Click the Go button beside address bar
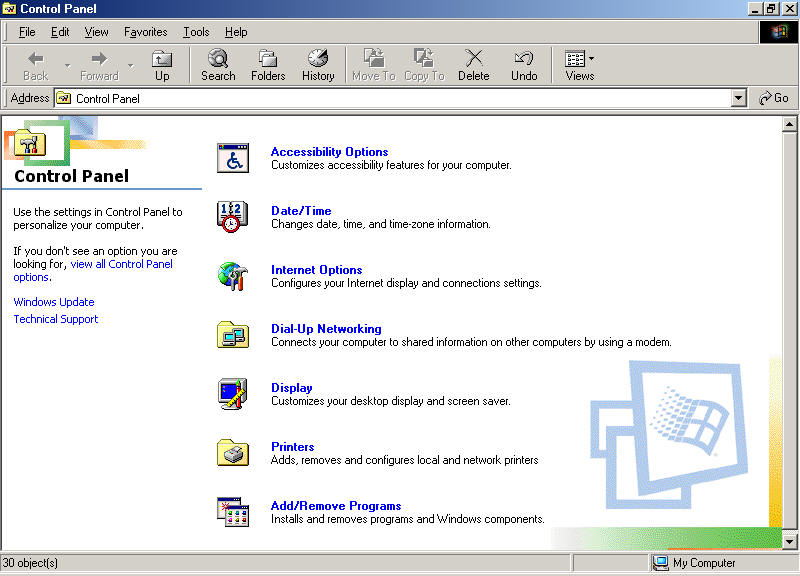 (x=773, y=98)
